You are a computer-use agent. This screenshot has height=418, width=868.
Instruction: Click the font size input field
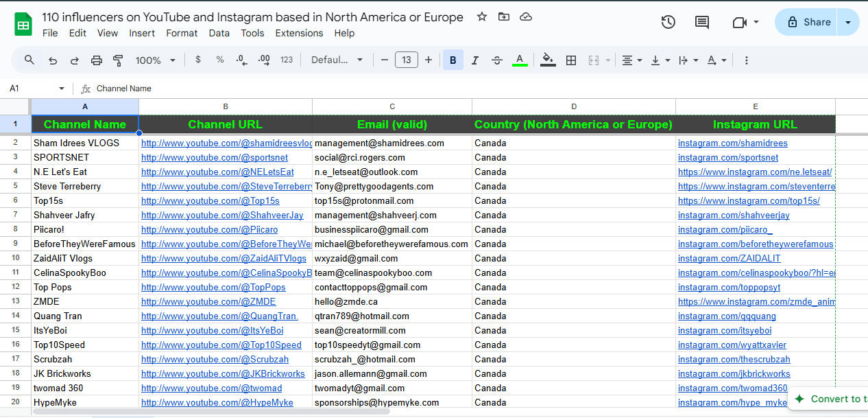[406, 60]
